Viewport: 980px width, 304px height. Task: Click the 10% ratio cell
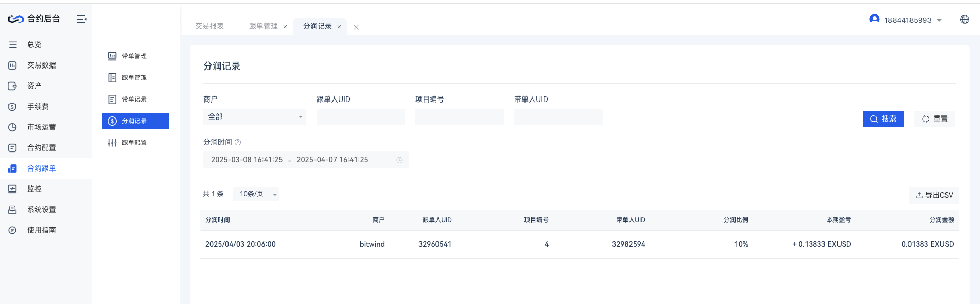741,244
